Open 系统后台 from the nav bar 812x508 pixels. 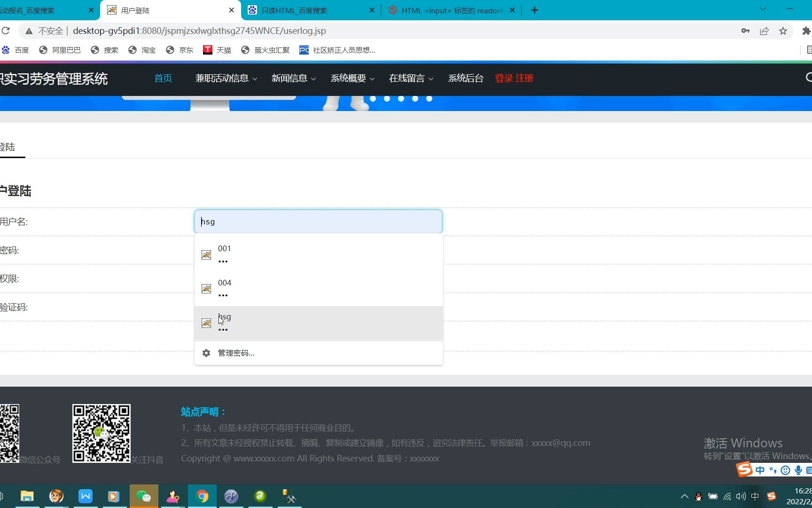tap(466, 78)
